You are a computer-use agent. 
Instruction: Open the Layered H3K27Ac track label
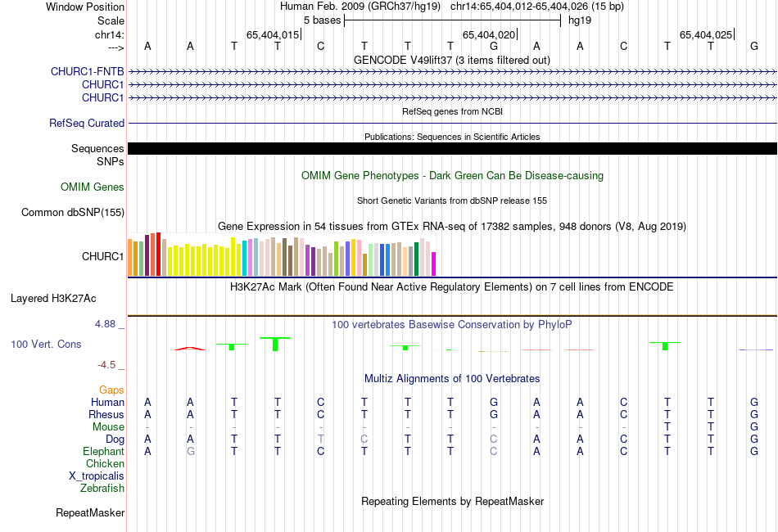(x=53, y=299)
